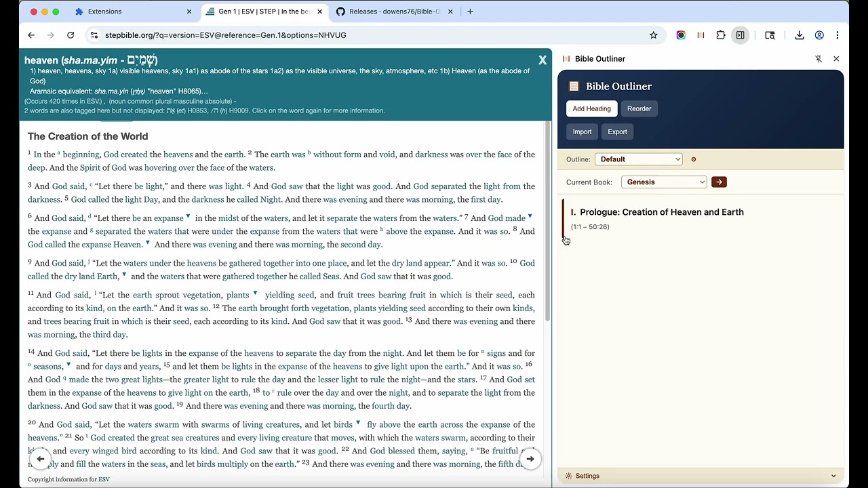Close the GitHub Releases tab
This screenshot has height=488, width=868.
pos(450,12)
